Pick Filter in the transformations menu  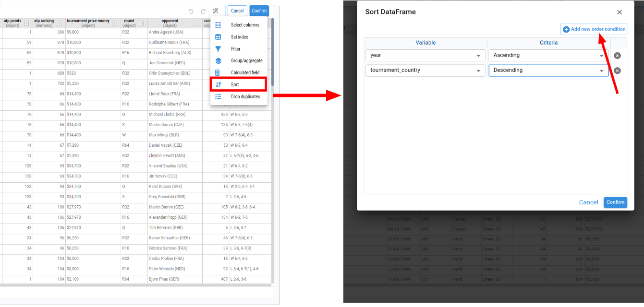pyautogui.click(x=235, y=49)
